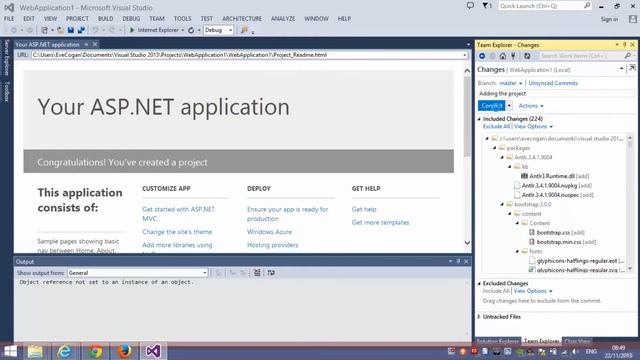Click the Open File folder toolbar icon

pos(60,30)
